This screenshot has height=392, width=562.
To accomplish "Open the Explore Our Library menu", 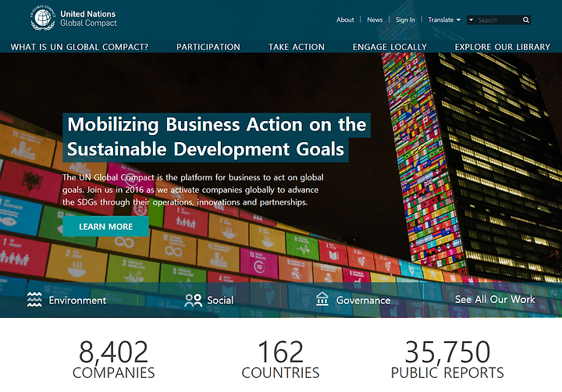I will pyautogui.click(x=502, y=47).
